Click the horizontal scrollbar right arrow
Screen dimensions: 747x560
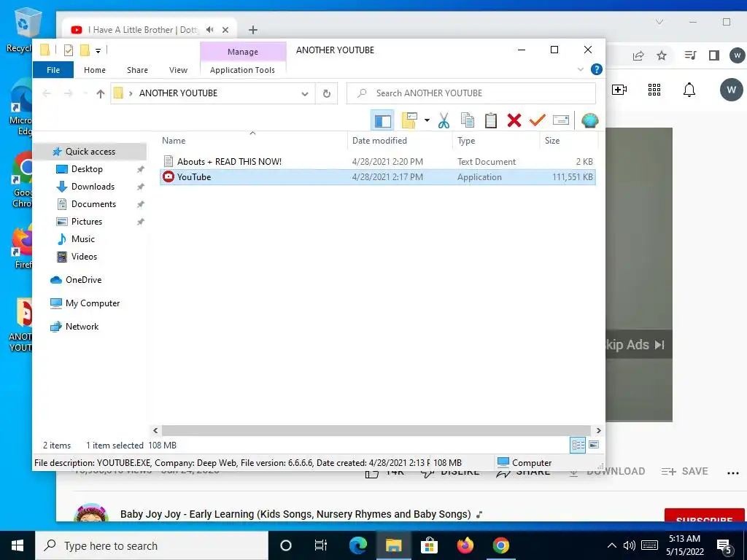[598, 430]
